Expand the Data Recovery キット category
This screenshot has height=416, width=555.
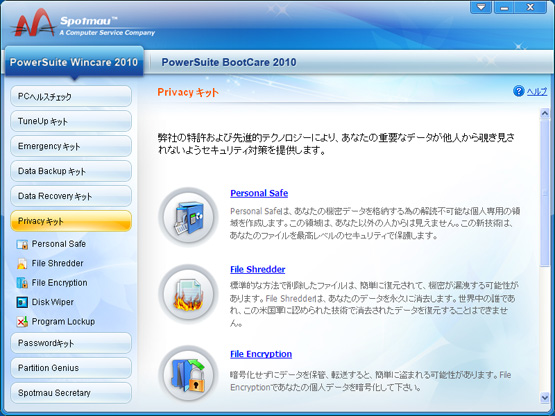click(71, 196)
